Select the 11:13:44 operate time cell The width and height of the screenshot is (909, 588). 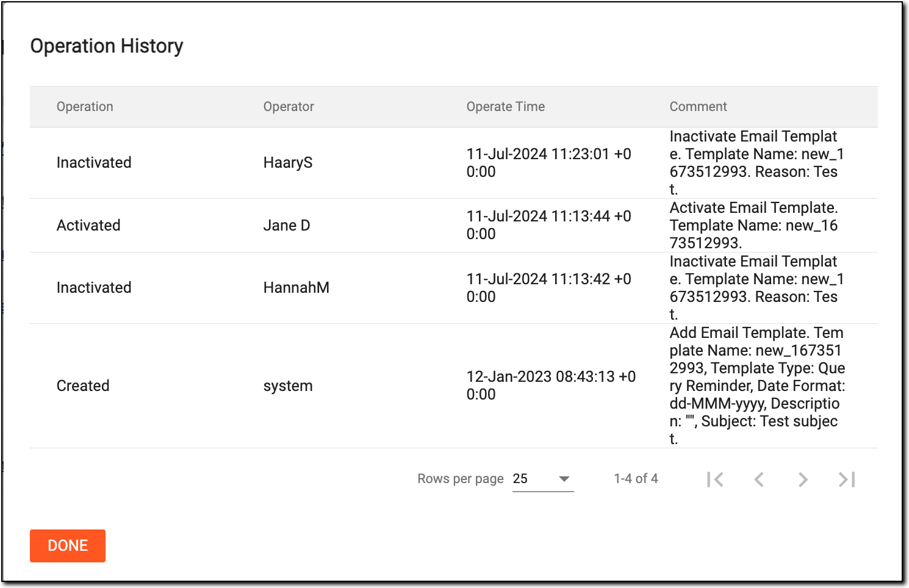(549, 225)
